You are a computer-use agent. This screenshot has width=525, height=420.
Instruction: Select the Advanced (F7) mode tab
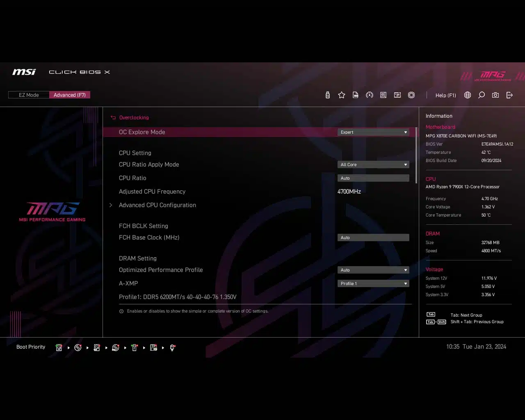(x=70, y=95)
